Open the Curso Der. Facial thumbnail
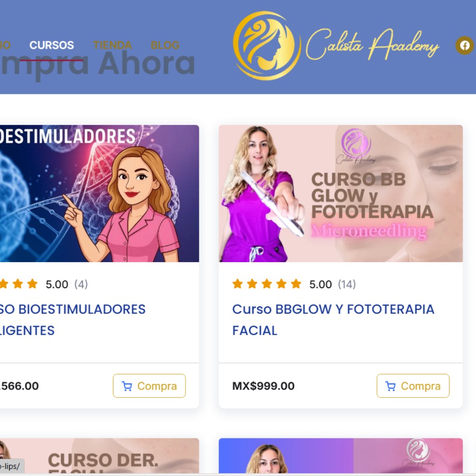The height and width of the screenshot is (476, 476). pyautogui.click(x=99, y=456)
